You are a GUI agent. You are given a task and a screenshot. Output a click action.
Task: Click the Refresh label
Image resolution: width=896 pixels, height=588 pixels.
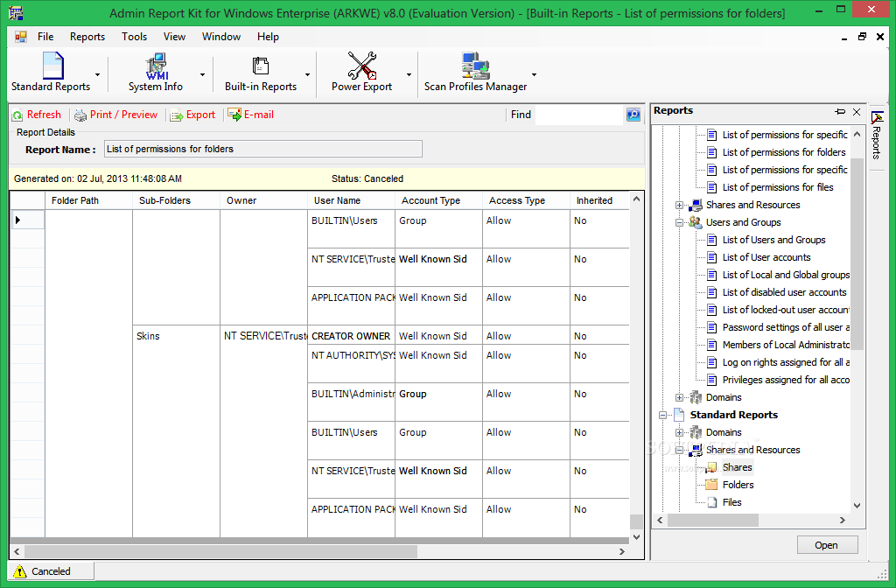pos(44,115)
